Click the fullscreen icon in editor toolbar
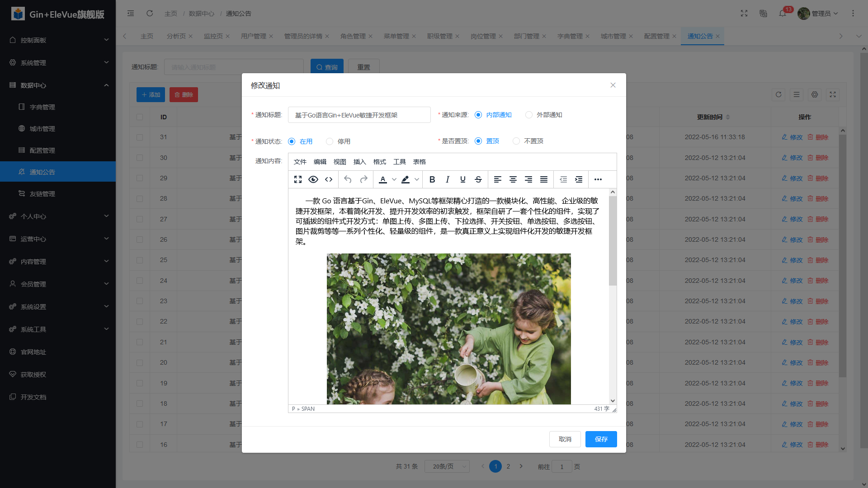Viewport: 868px width, 488px height. [298, 179]
